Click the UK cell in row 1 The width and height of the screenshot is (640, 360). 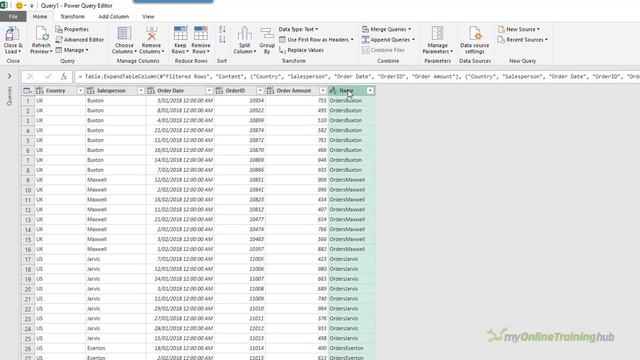point(60,100)
